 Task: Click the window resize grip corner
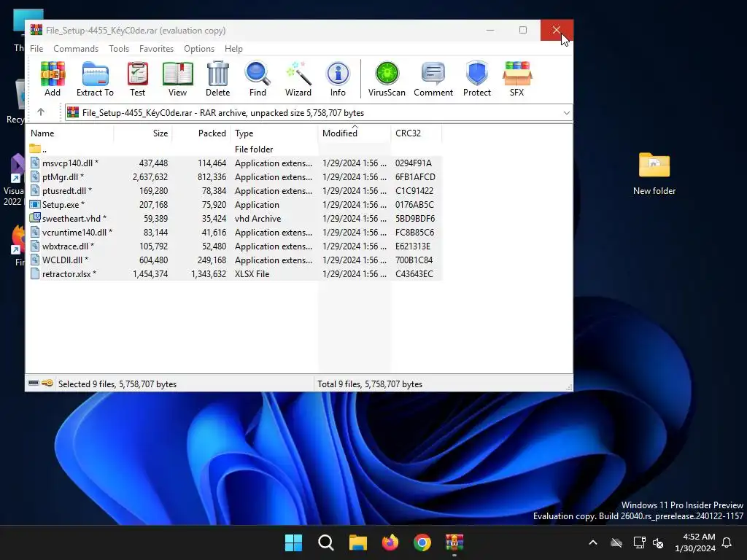[569, 387]
